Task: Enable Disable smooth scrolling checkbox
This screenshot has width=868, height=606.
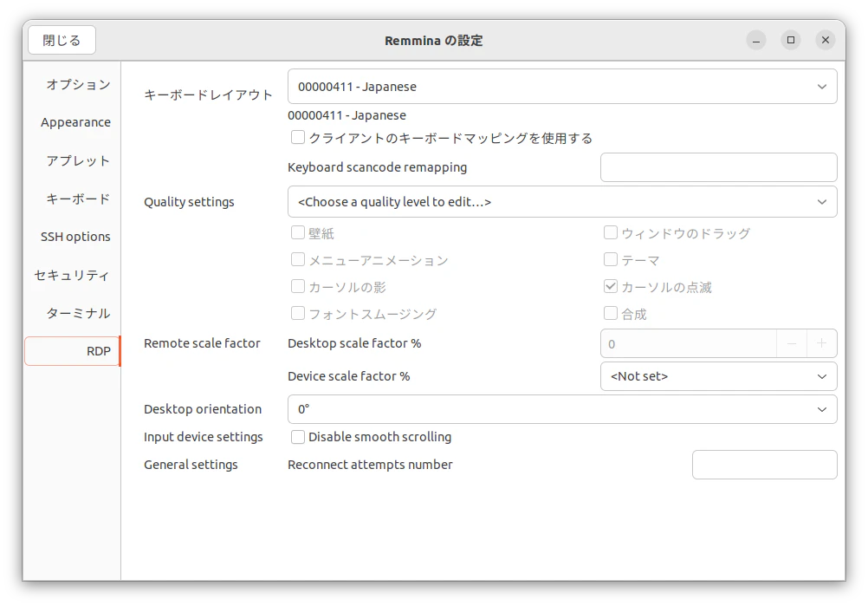Action: [x=298, y=437]
